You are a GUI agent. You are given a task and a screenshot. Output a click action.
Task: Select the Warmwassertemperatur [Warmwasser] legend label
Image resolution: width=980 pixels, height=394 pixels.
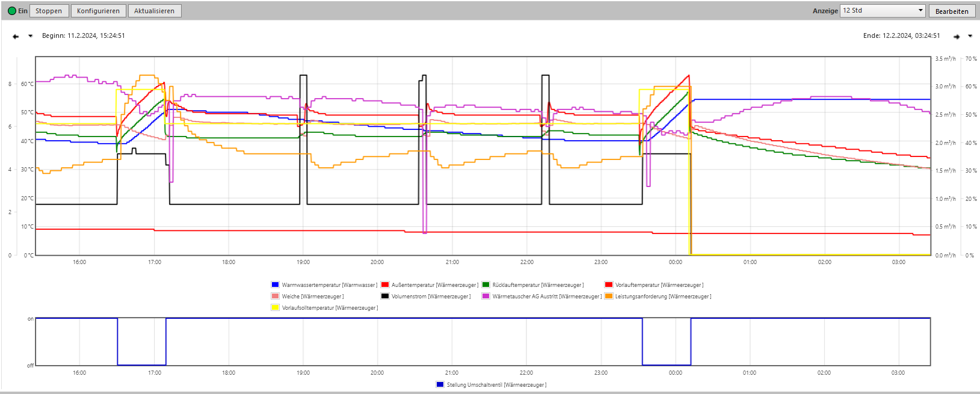point(330,285)
